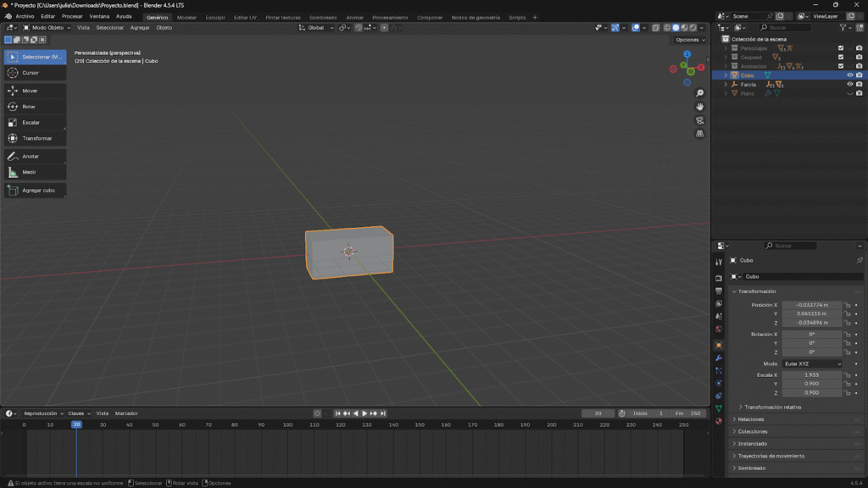This screenshot has width=868, height=488.
Task: Open the Euler XYZ rotation mode dropdown
Action: click(813, 363)
